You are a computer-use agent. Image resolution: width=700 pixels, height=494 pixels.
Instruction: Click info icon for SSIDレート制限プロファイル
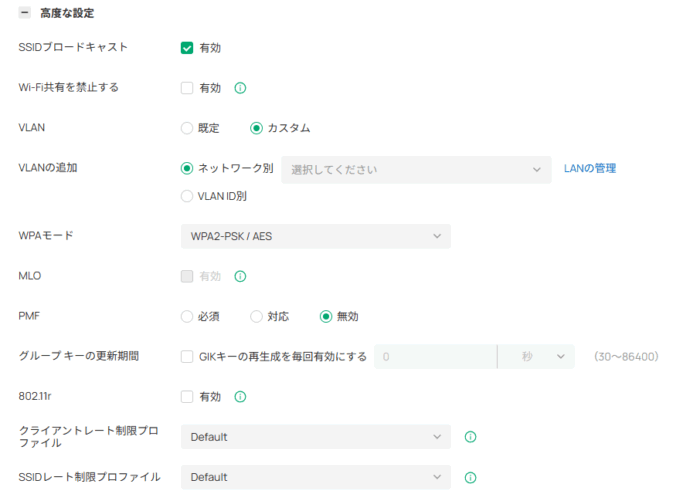click(x=470, y=478)
